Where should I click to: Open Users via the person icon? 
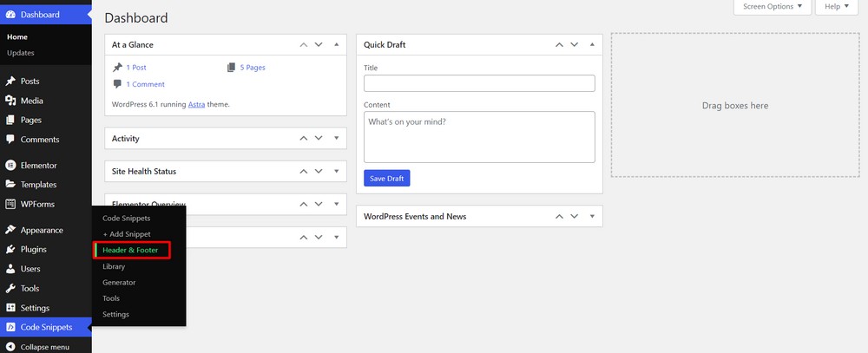10,269
